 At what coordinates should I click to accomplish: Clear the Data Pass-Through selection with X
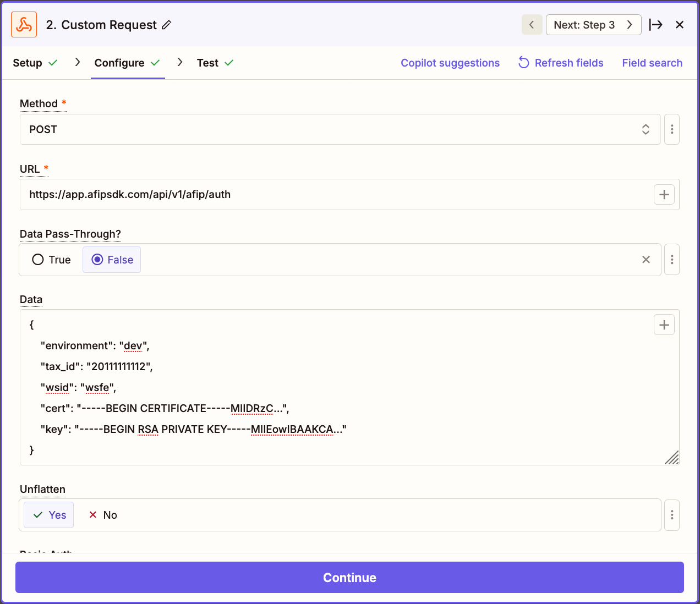point(646,260)
